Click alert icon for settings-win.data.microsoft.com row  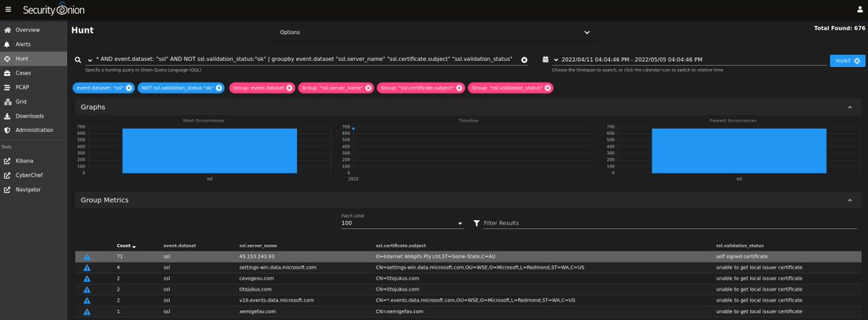click(87, 267)
